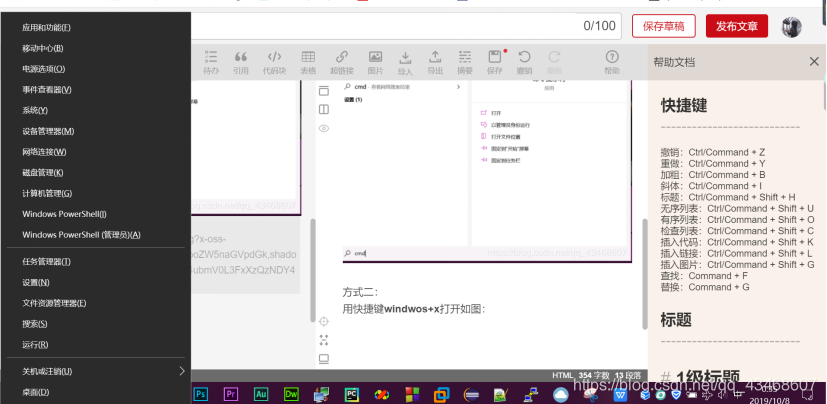827x404 pixels.
Task: Open PyCharm from the taskbar
Action: [352, 393]
